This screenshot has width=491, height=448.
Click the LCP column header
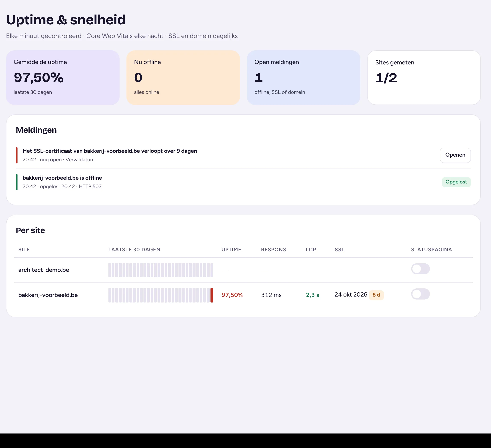311,249
